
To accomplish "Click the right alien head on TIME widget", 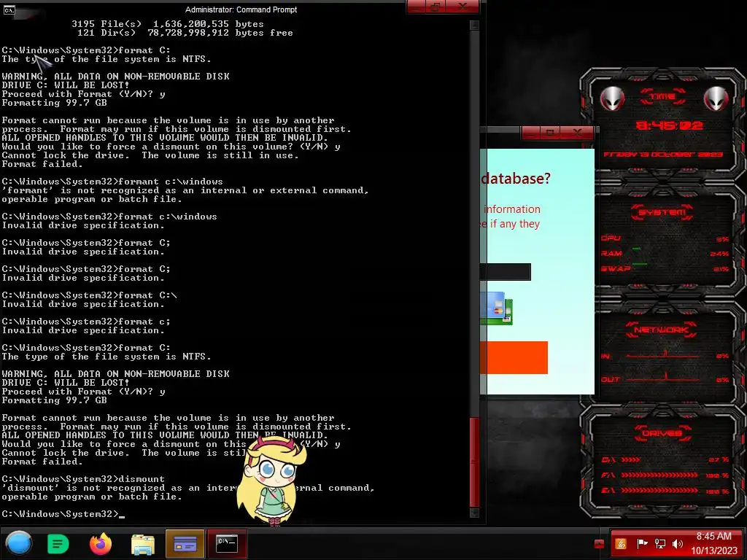I will click(716, 98).
